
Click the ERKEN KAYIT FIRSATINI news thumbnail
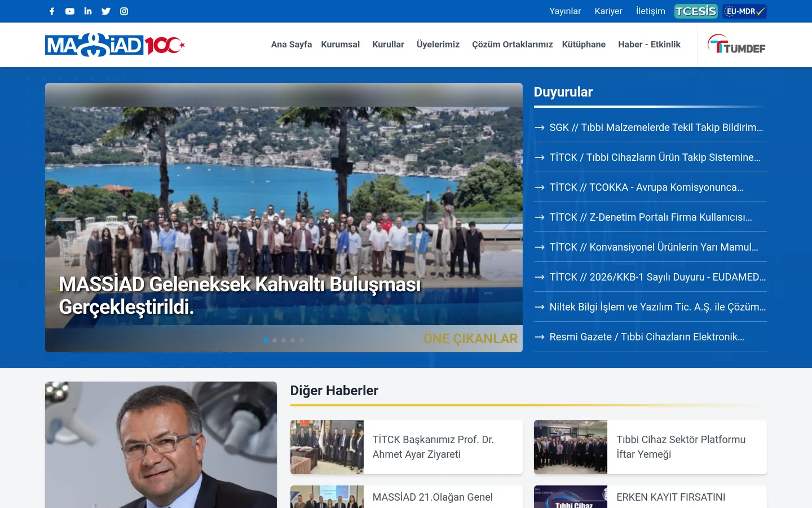[x=571, y=497]
